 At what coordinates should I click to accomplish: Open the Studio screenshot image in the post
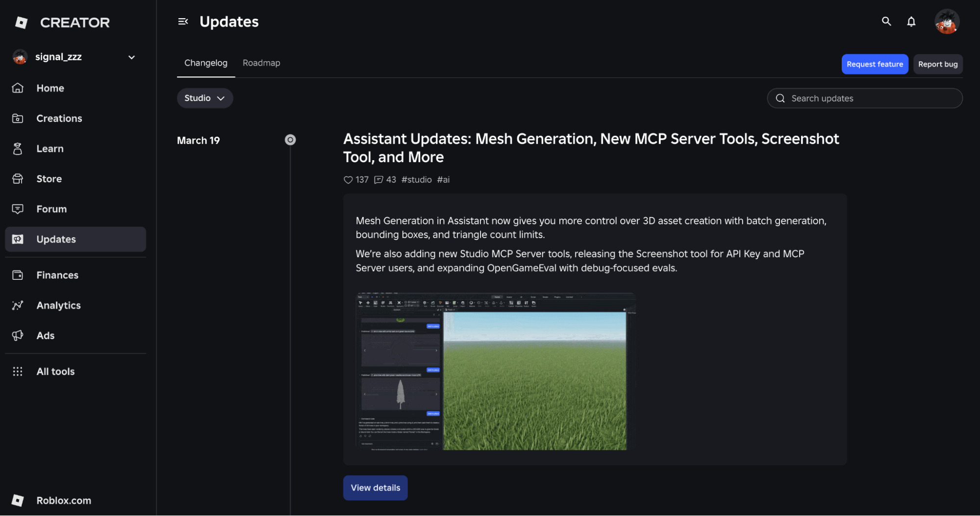coord(495,372)
